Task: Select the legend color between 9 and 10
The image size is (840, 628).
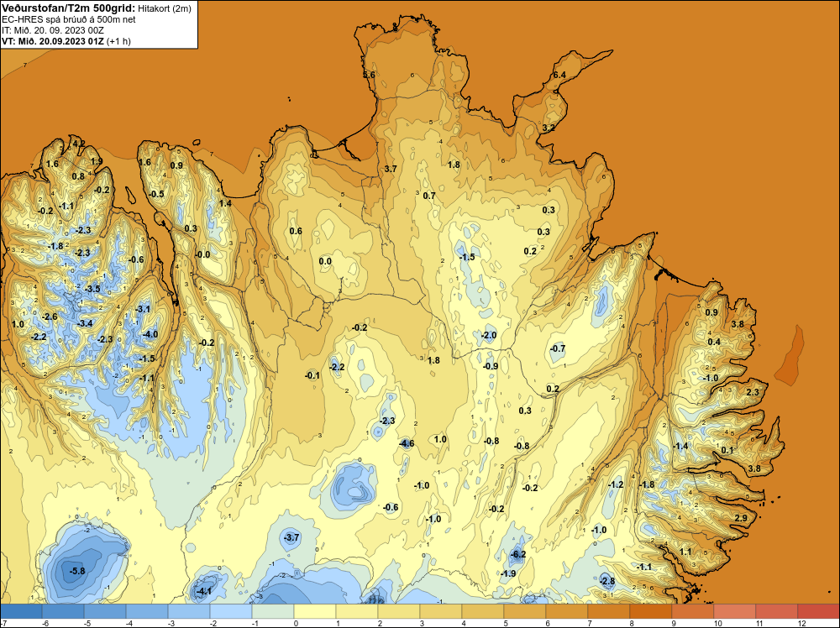Action: (x=692, y=611)
